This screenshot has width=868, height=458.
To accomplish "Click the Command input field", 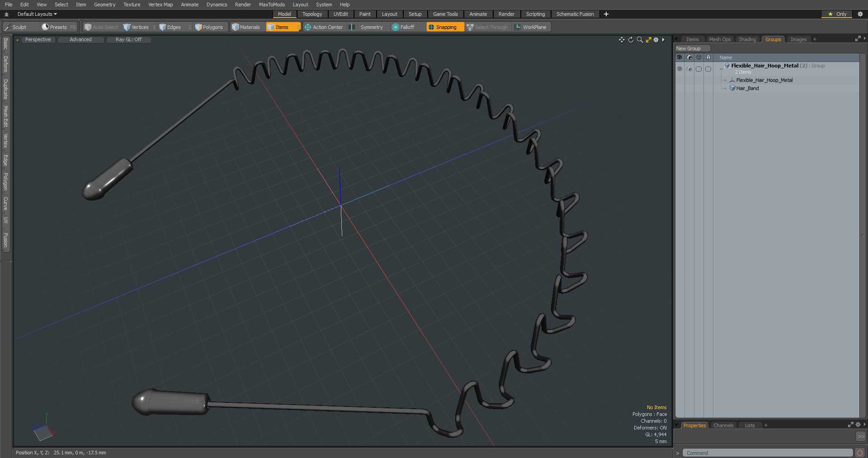I will tap(768, 453).
